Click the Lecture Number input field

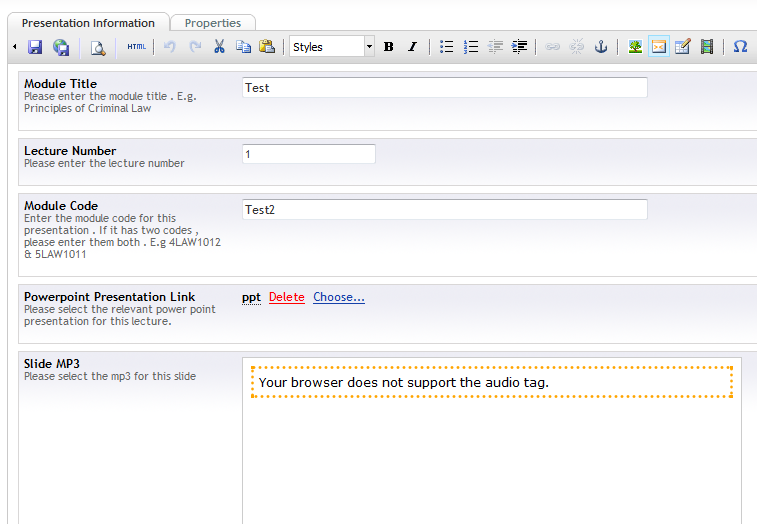309,154
